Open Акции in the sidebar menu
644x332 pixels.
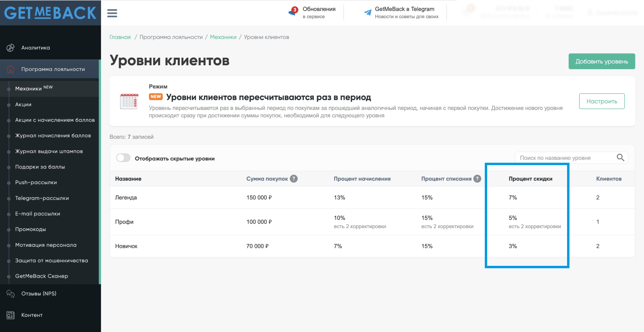click(x=23, y=104)
